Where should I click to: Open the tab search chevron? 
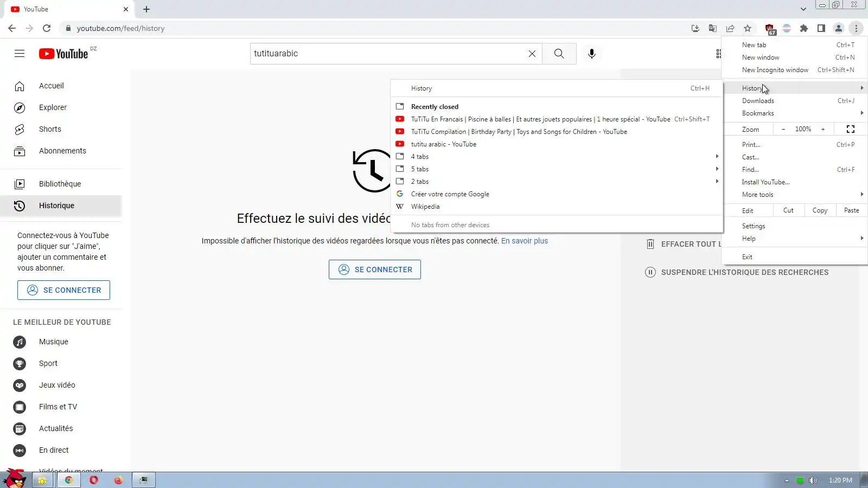point(803,9)
